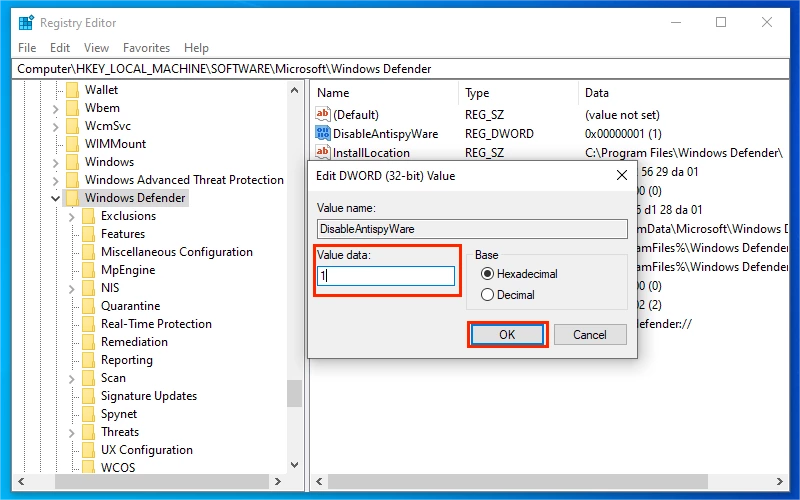Viewport: 800px width, 500px height.
Task: Open the Edit menu
Action: [x=60, y=48]
